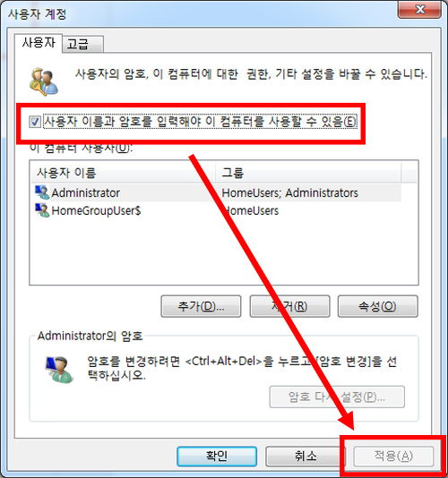Viewport: 448px width, 478px height.
Task: Click the user icon beside password instructions
Action: click(59, 370)
